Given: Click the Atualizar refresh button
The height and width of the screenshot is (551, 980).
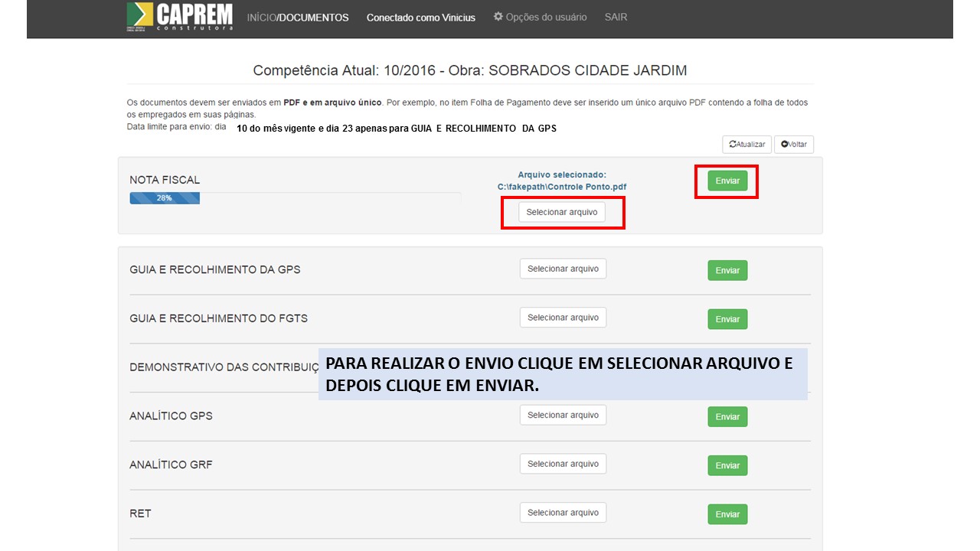Looking at the screenshot, I should pos(746,144).
